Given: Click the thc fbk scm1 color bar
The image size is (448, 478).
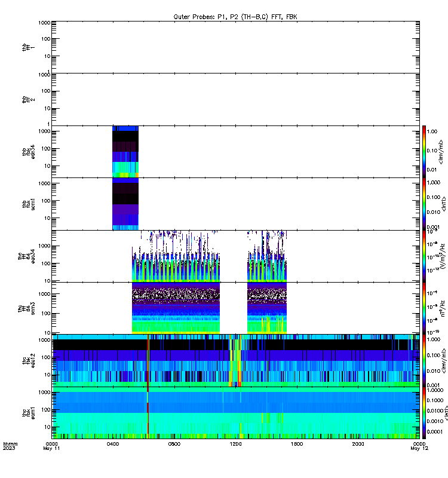Looking at the screenshot, I should coord(424,413).
